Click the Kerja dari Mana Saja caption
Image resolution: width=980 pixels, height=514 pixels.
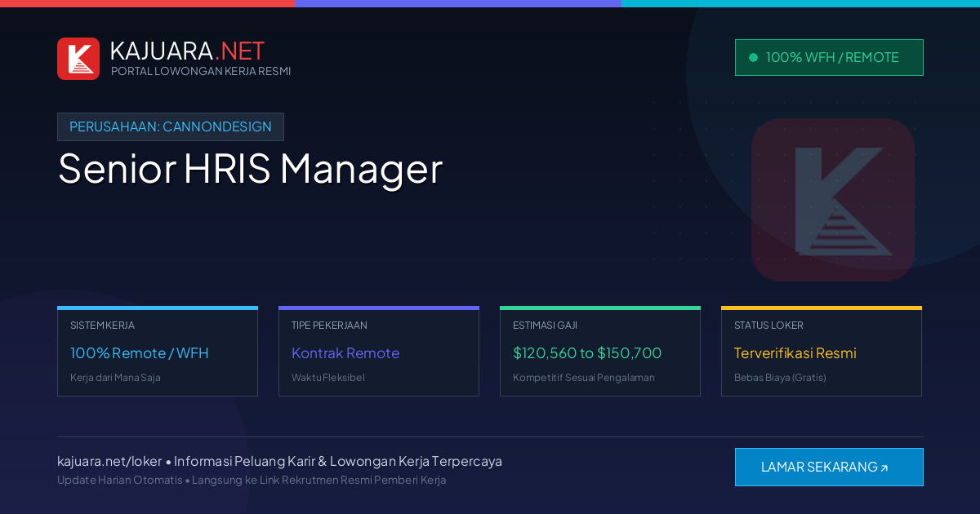pos(115,378)
